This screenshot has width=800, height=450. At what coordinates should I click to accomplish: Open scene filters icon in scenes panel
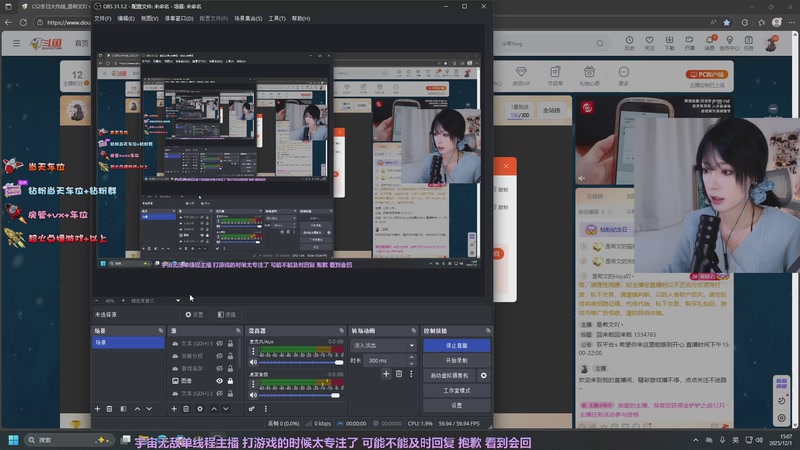point(123,409)
